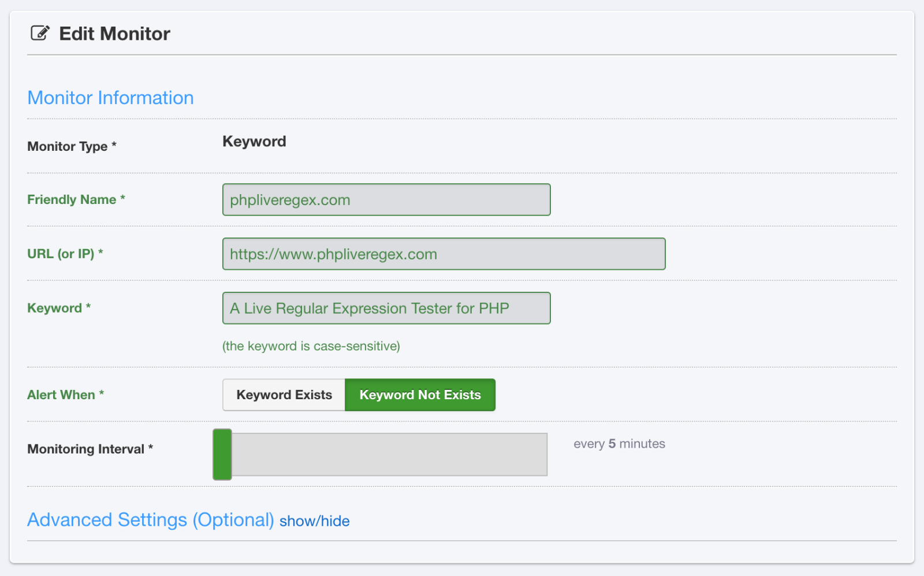Viewport: 924px width, 576px height.
Task: Click the green Monitoring Interval slider handle
Action: (x=222, y=455)
